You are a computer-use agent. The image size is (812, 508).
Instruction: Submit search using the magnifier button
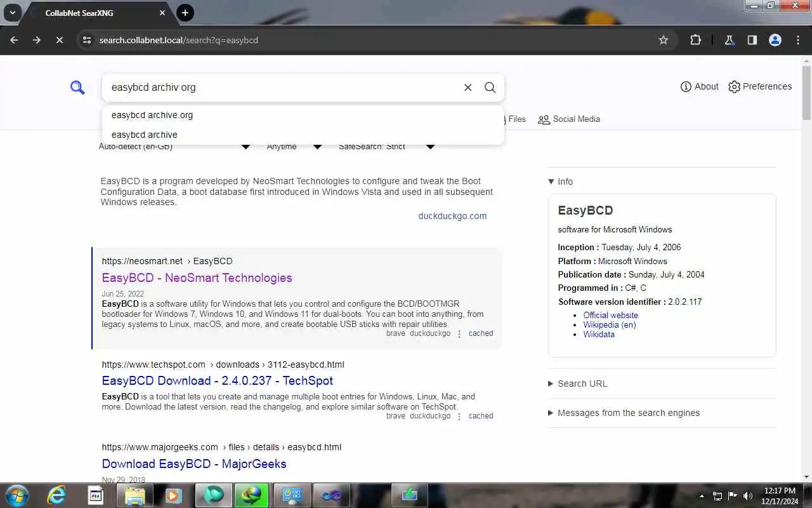[490, 88]
